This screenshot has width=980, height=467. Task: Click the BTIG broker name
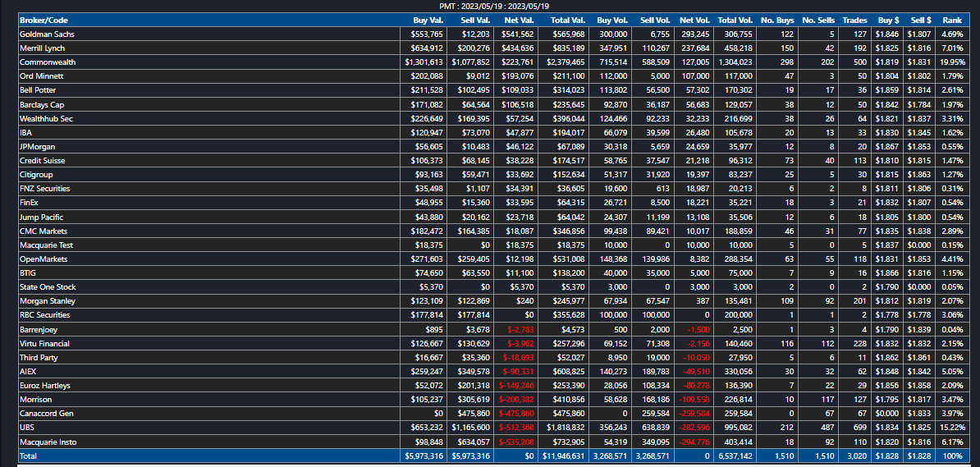[x=28, y=273]
